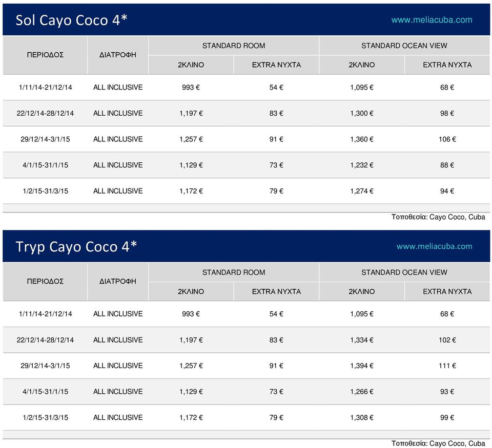
Task: Click Sol 993 € standard room price
Action: tap(191, 88)
